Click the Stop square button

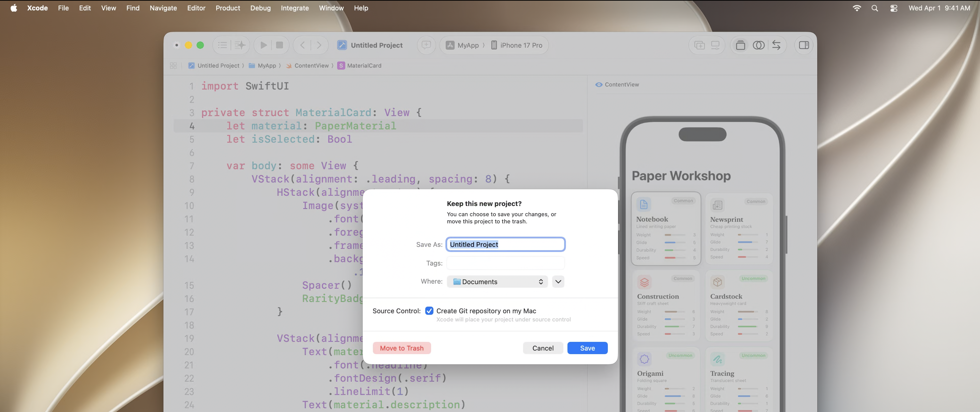click(280, 45)
